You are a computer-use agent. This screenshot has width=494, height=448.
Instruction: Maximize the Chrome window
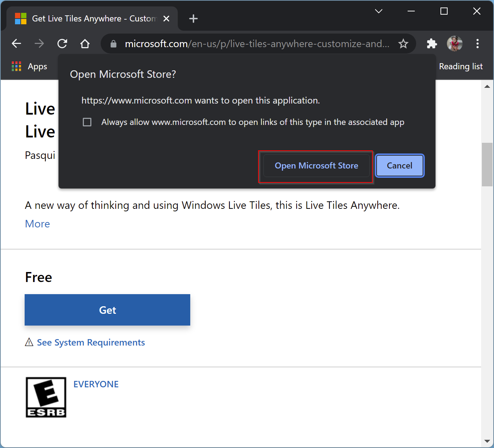(x=444, y=11)
